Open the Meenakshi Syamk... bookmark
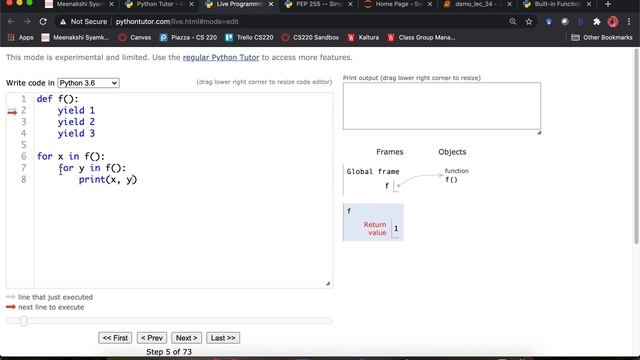This screenshot has height=360, width=640. click(x=75, y=38)
